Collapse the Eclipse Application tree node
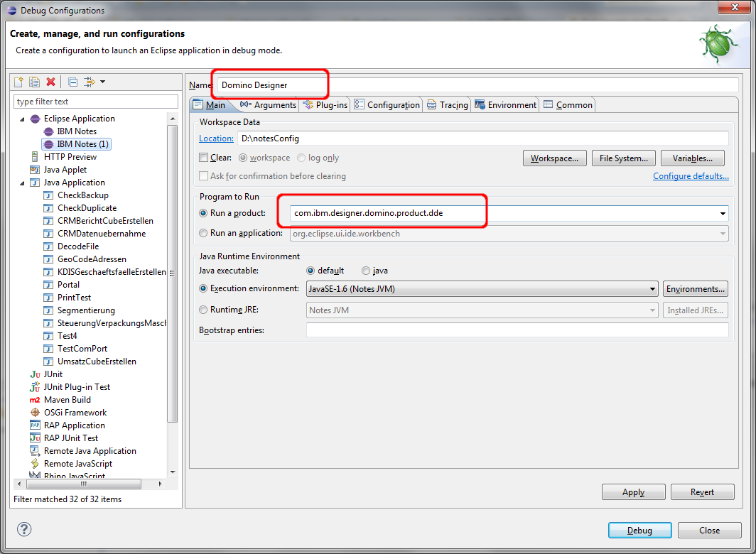The image size is (756, 554). pyautogui.click(x=22, y=119)
